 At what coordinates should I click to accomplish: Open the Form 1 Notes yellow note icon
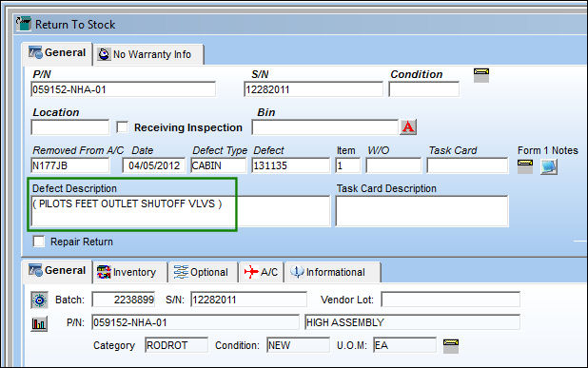pyautogui.click(x=525, y=166)
